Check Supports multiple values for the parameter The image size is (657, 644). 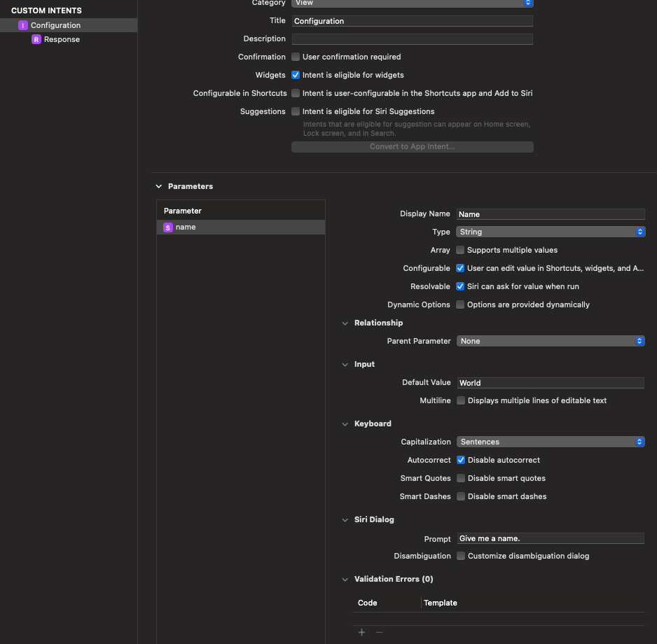click(460, 250)
